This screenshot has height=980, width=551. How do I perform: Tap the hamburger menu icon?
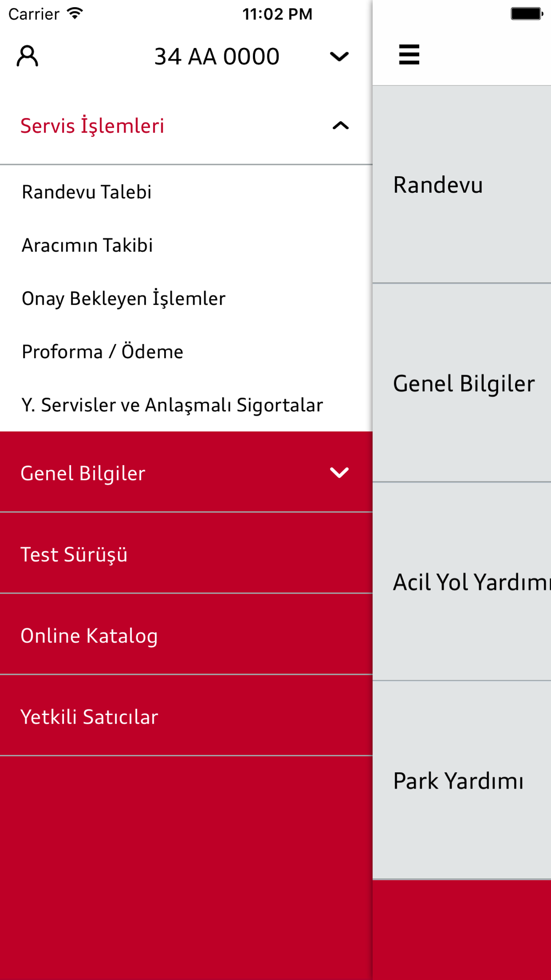(x=409, y=55)
